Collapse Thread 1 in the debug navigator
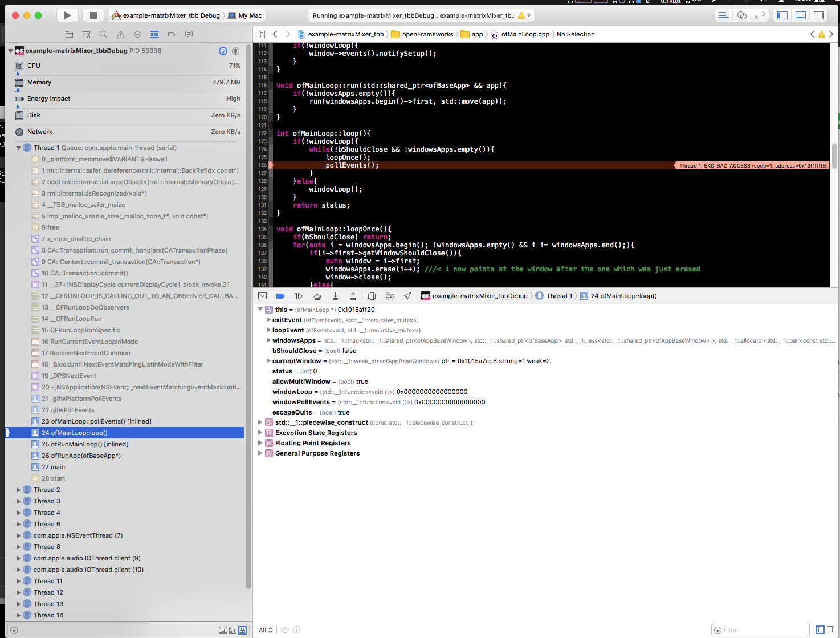 (18, 147)
